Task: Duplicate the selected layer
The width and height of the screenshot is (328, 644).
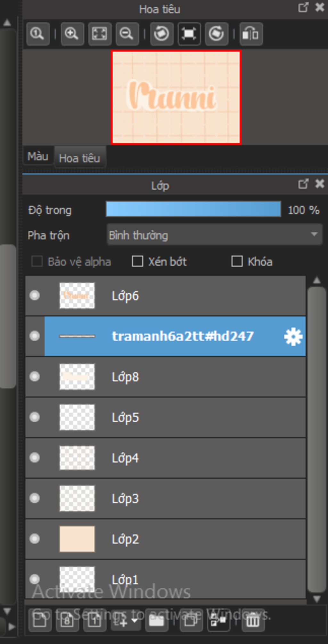Action: (x=191, y=621)
